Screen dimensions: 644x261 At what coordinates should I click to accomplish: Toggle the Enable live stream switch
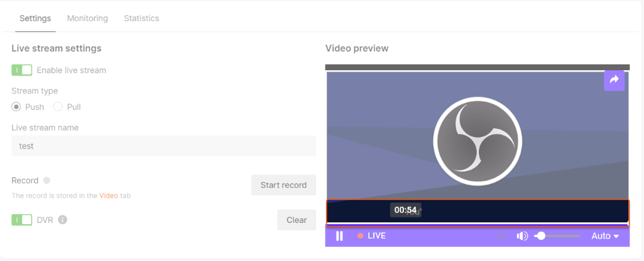pyautogui.click(x=22, y=70)
